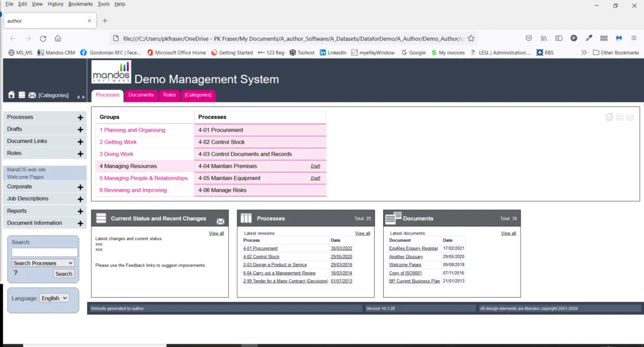Expand the Processes sidebar section
Screen dimensions: 644x347
tap(80, 118)
